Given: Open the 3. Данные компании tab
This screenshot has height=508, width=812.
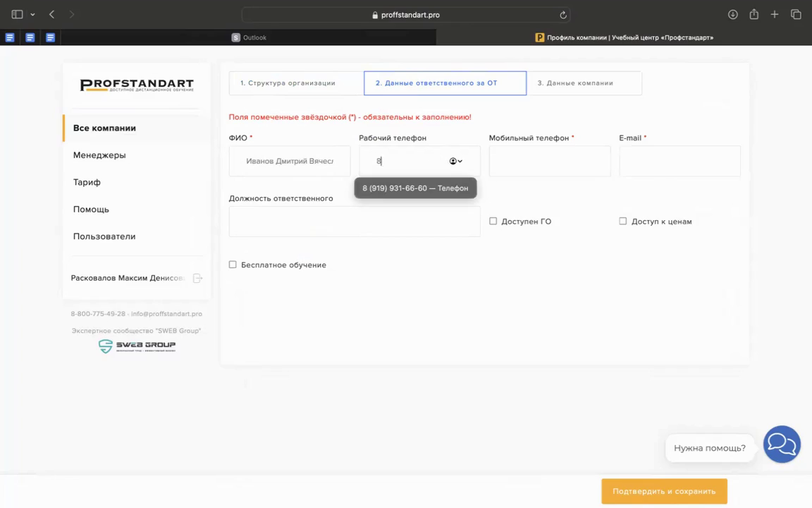Looking at the screenshot, I should pos(584,83).
